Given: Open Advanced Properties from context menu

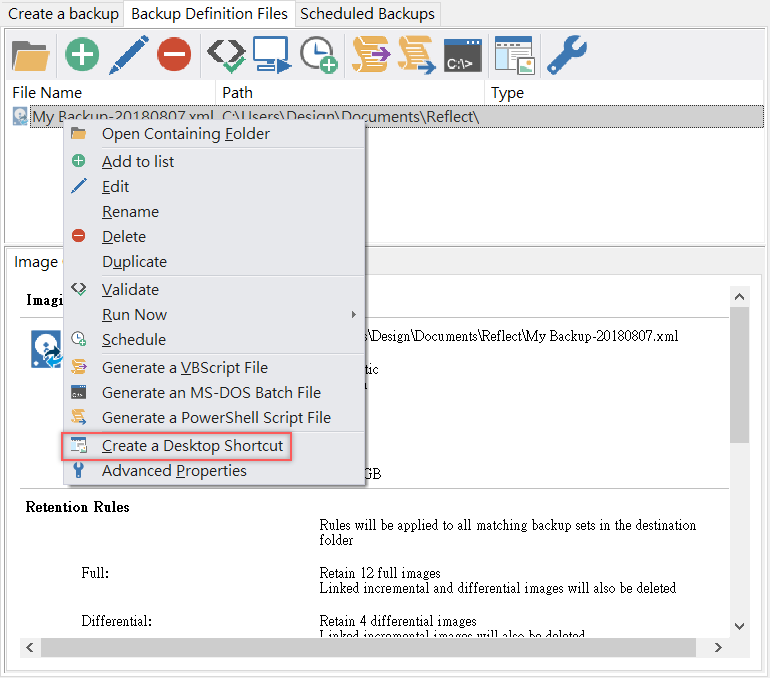Looking at the screenshot, I should [x=214, y=471].
